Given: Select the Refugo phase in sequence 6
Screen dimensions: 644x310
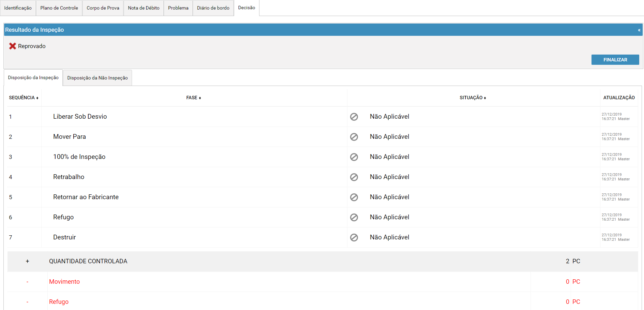Looking at the screenshot, I should (63, 217).
